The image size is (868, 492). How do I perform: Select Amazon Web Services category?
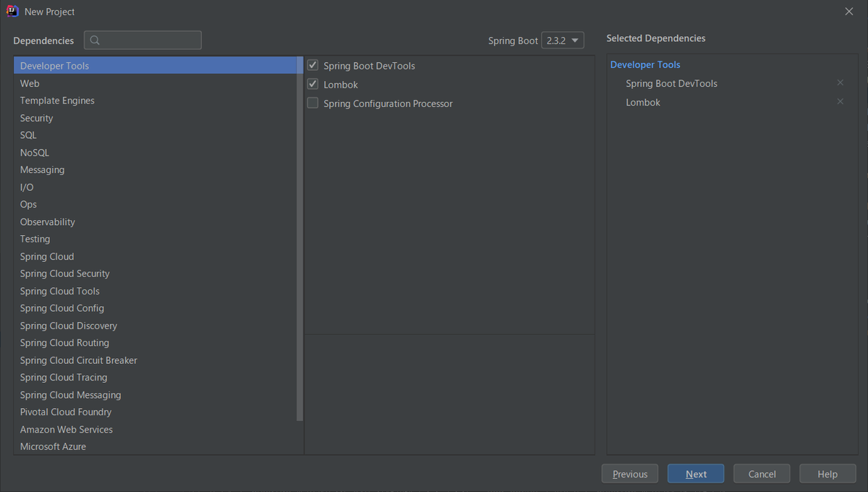155,430
